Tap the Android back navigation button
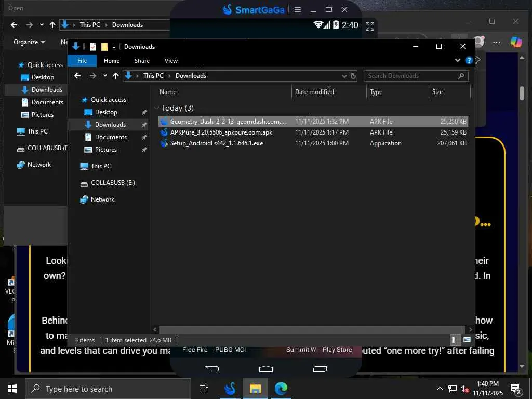Image resolution: width=532 pixels, height=399 pixels. pos(212,368)
